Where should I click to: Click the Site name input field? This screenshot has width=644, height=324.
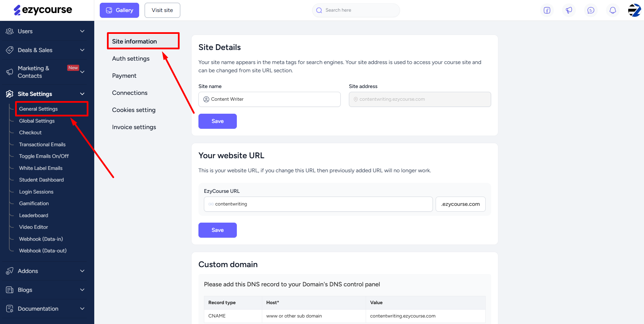point(269,99)
